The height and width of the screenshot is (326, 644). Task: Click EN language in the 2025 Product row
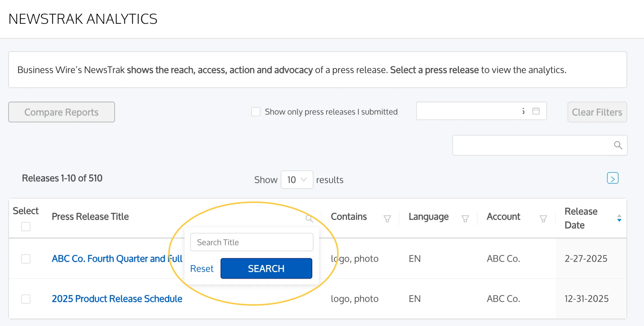415,299
